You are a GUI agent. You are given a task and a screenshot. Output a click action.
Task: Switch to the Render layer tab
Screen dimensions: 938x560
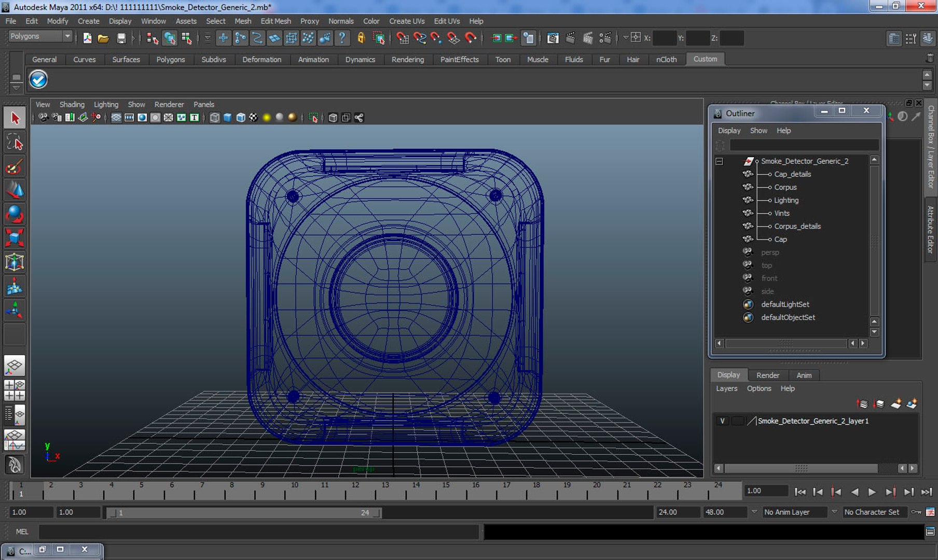click(x=767, y=375)
